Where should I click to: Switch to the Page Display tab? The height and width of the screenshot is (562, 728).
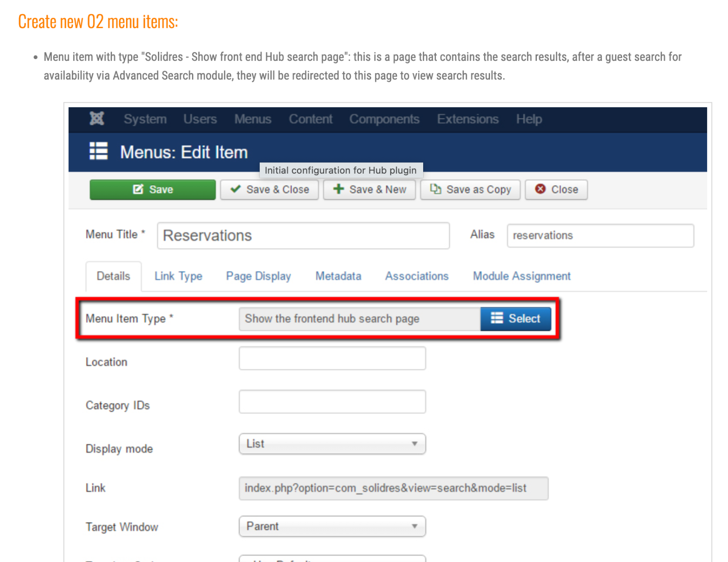point(258,276)
